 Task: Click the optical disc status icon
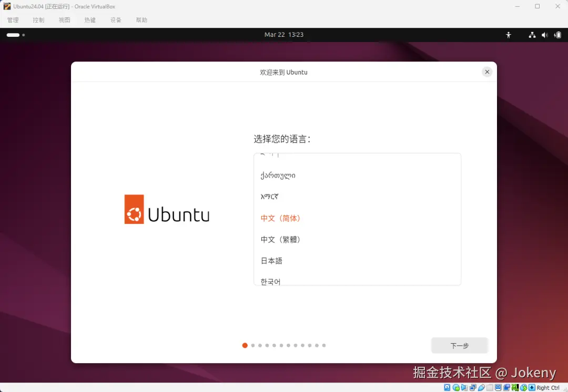pyautogui.click(x=456, y=388)
